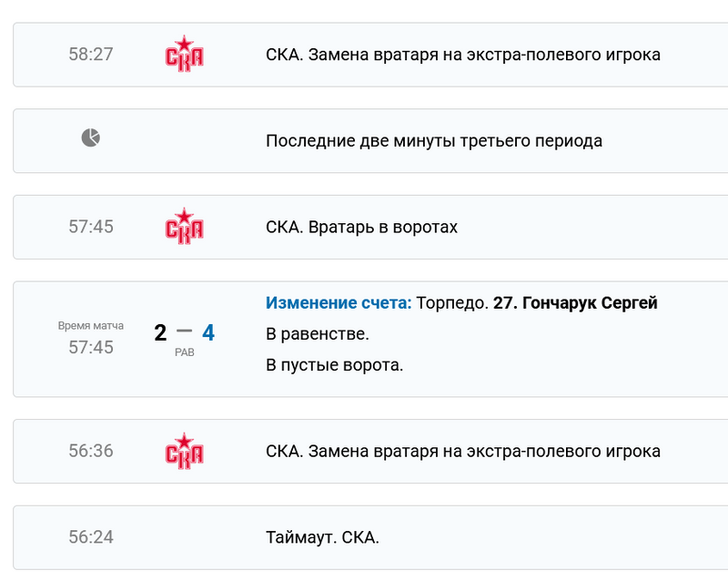Click the СКА logo in the 58:27 row
This screenshot has width=728, height=581.
[184, 53]
